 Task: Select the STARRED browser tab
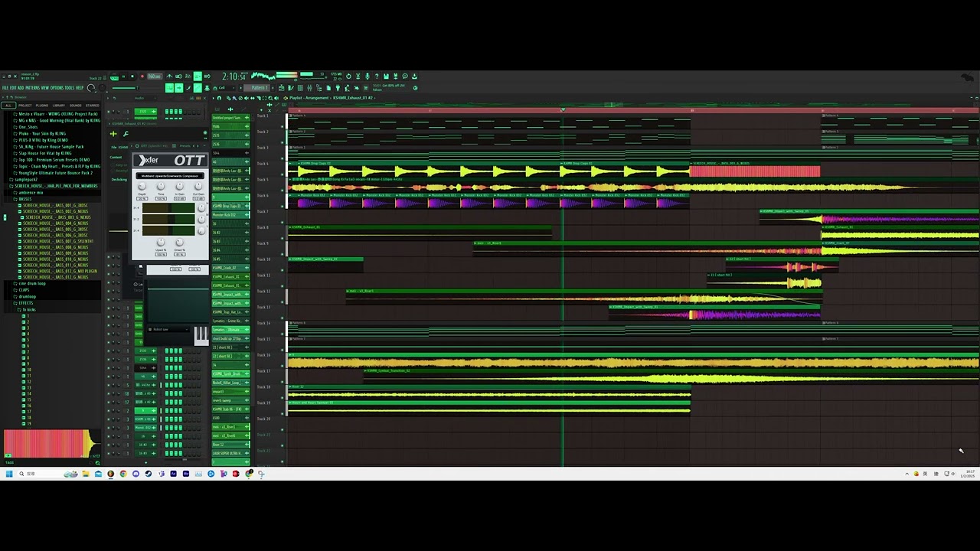(x=93, y=105)
